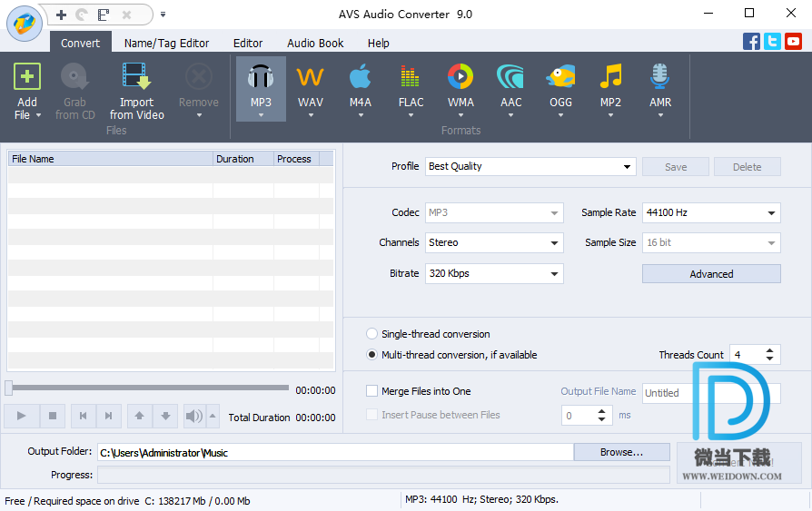Click the Browse... button

click(x=621, y=452)
